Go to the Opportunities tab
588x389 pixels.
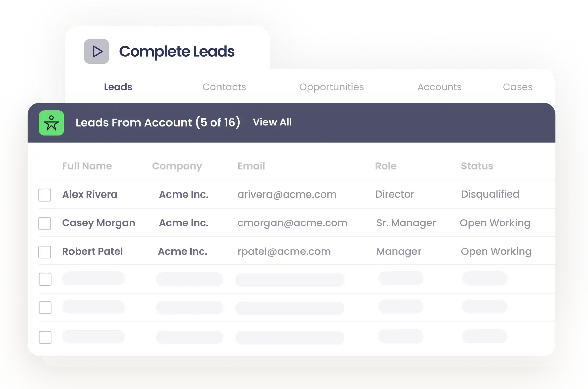coord(332,87)
